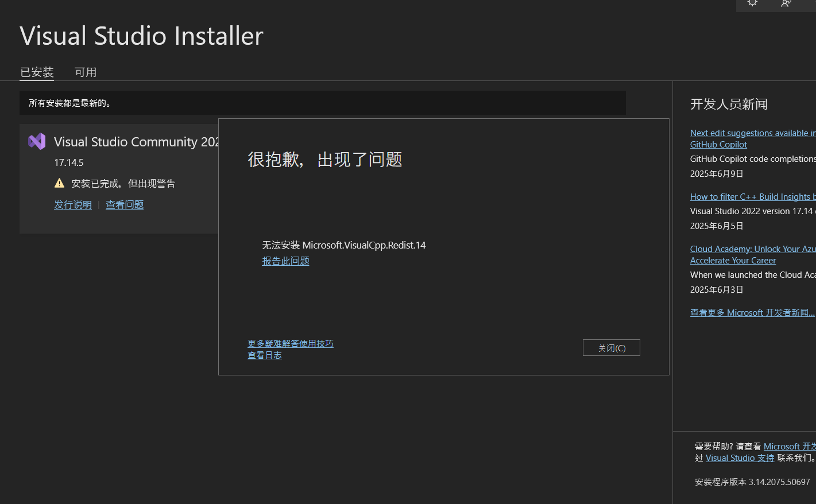Open the Visual Studio 支持 link
816x504 pixels.
pyautogui.click(x=740, y=458)
